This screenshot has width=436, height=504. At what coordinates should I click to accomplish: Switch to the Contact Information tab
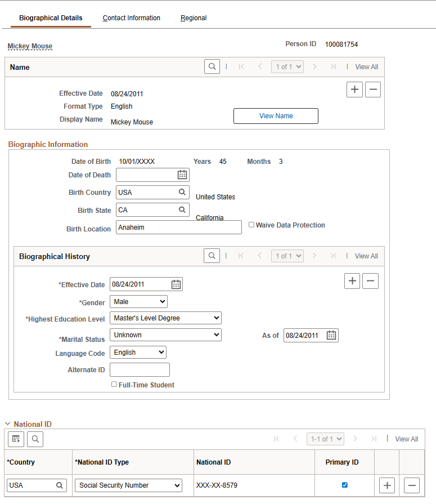[x=131, y=18]
